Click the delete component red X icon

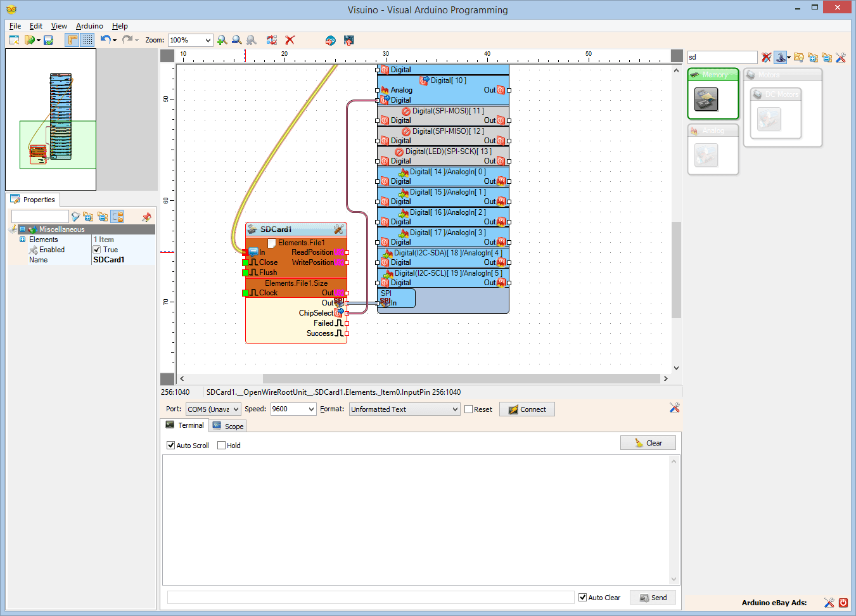[290, 39]
